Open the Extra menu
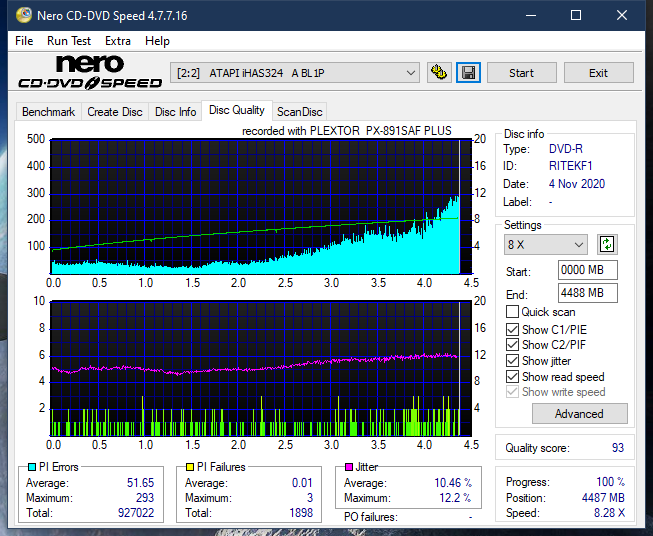Image resolution: width=653 pixels, height=536 pixels. tap(117, 41)
